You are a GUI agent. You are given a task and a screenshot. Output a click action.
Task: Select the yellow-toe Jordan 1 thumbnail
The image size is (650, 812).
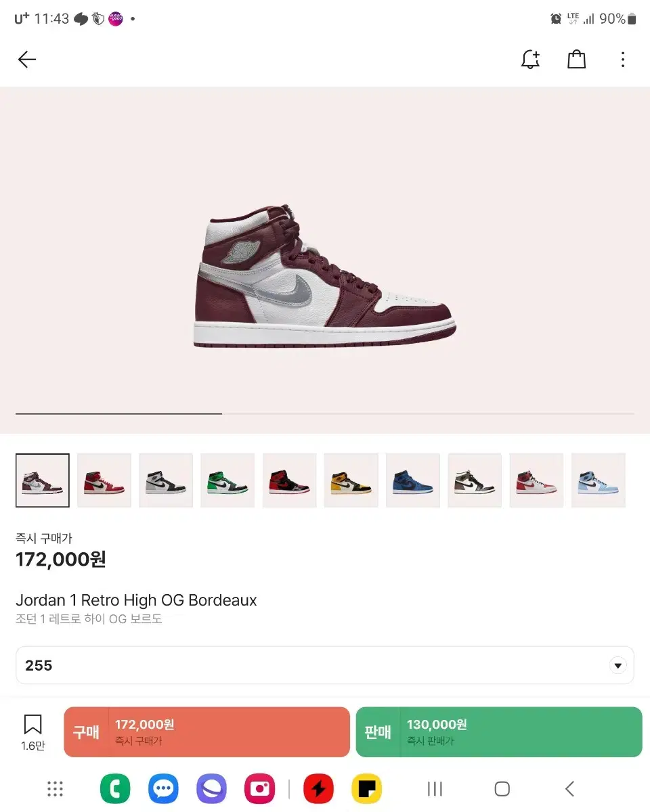click(x=351, y=480)
